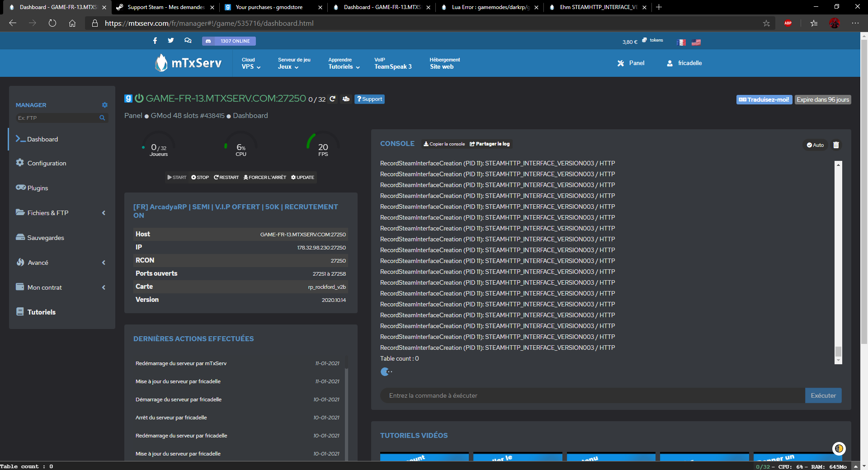Click the rp_rockford_v2b map value

tap(327, 287)
